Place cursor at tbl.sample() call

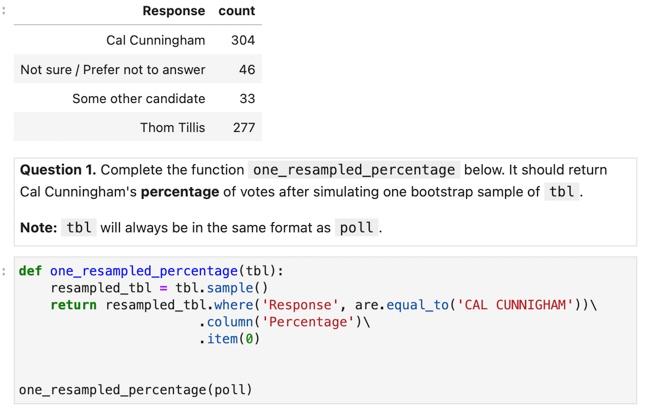tap(222, 288)
